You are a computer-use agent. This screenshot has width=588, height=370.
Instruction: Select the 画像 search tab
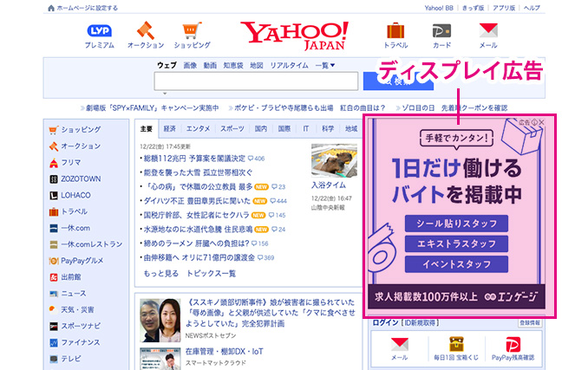coord(190,65)
